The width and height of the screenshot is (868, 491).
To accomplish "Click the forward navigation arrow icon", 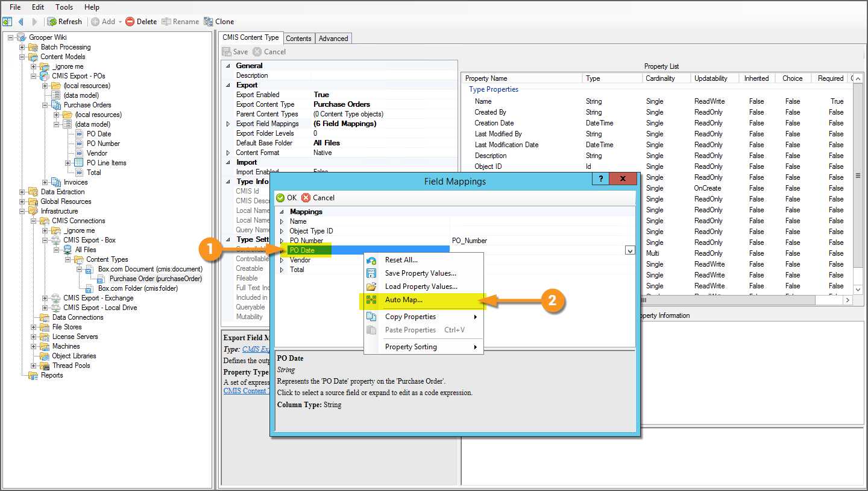I will pos(34,22).
